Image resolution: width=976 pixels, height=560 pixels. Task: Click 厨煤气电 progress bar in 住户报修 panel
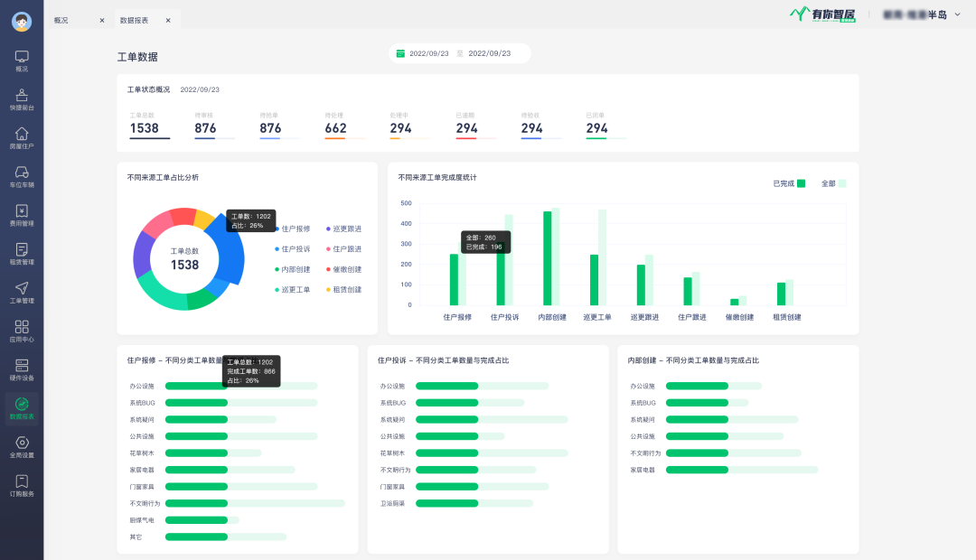tap(202, 520)
